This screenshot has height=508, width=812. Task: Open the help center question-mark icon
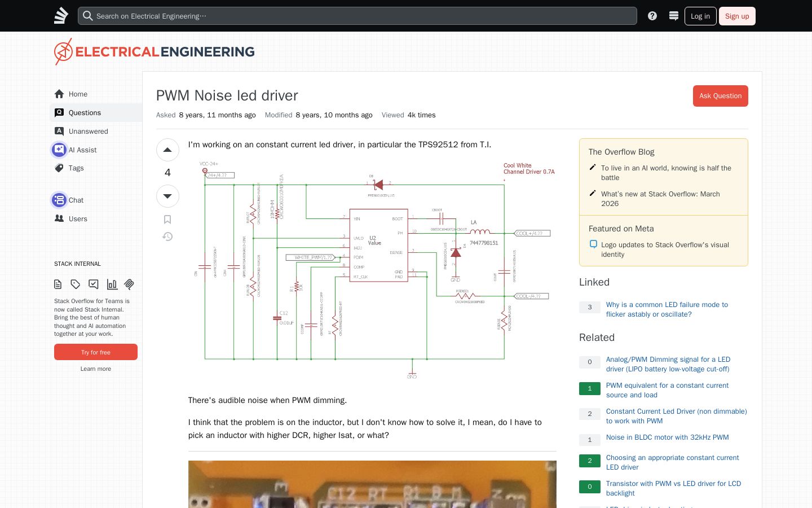652,16
